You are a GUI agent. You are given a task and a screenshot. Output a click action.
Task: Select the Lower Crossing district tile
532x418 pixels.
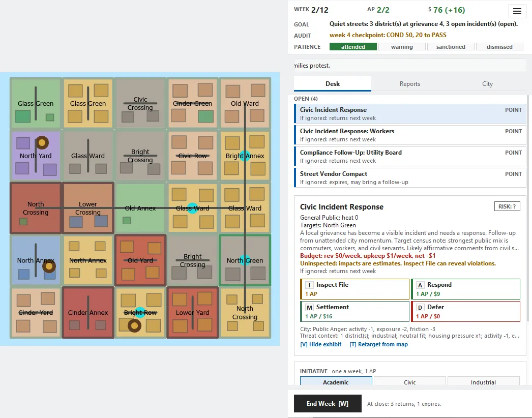[88, 208]
